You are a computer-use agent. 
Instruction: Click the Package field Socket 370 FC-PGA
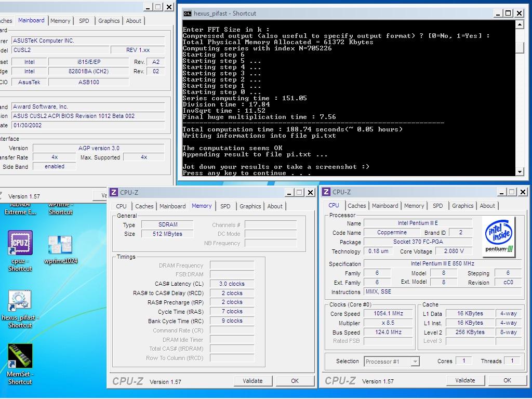tap(418, 242)
